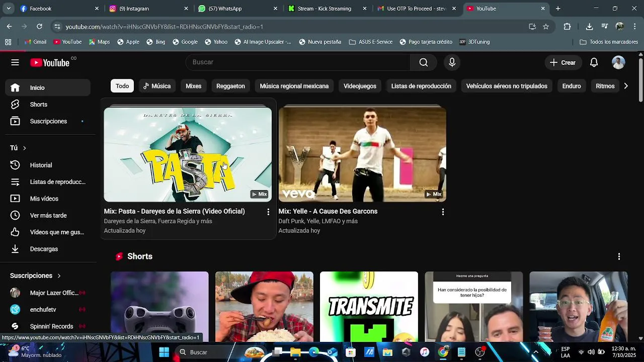Open Spinnin' Records channel subscription

coord(48,326)
